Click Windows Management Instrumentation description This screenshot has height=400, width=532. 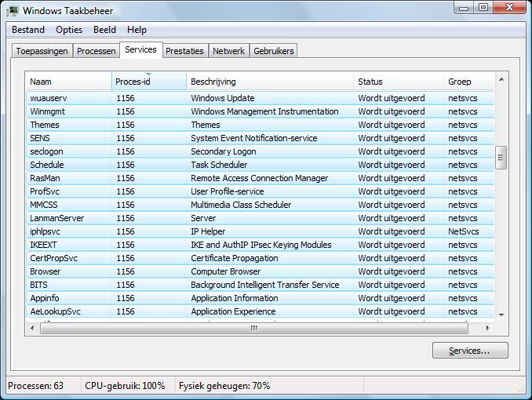[x=264, y=111]
